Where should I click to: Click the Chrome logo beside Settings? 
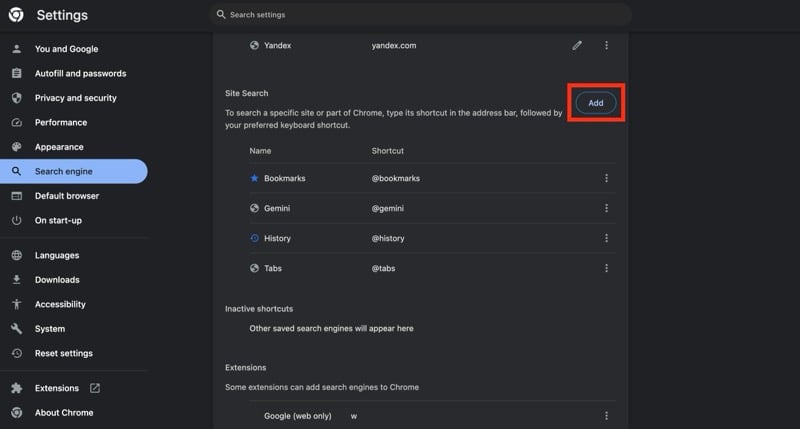pos(16,15)
